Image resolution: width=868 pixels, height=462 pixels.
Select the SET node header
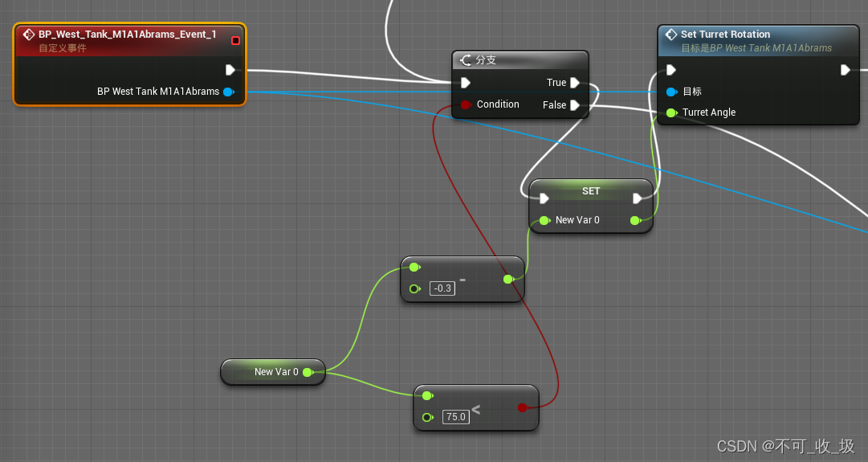pyautogui.click(x=591, y=191)
